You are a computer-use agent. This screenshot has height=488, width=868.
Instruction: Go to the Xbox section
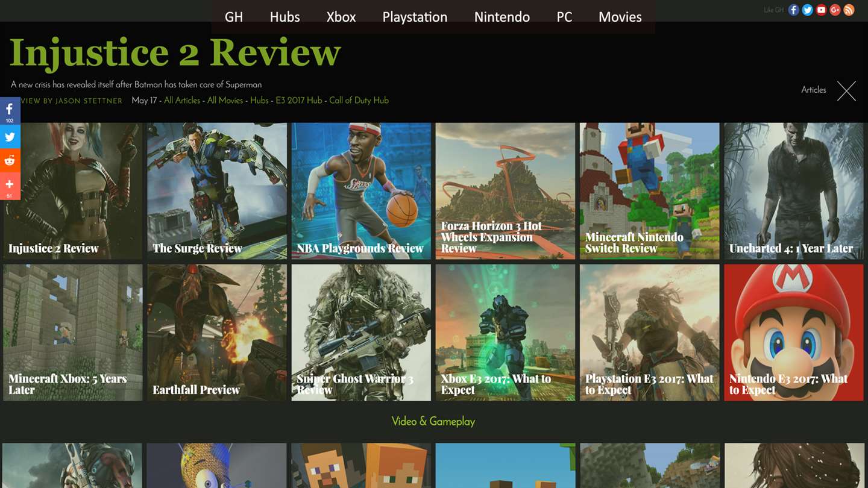(x=341, y=17)
